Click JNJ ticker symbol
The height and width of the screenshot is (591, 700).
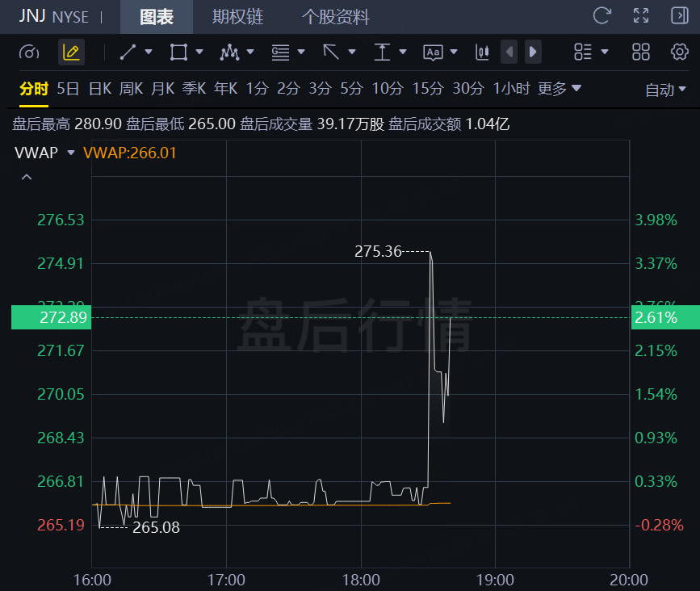point(31,16)
